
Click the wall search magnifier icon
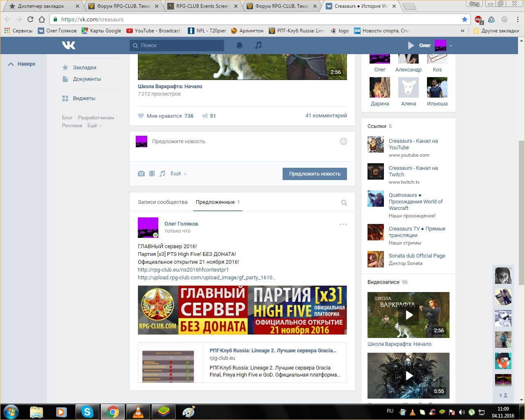click(344, 203)
